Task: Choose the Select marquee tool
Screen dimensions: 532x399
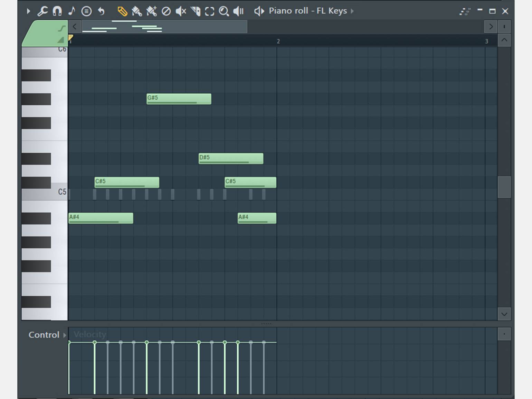Action: tap(209, 11)
